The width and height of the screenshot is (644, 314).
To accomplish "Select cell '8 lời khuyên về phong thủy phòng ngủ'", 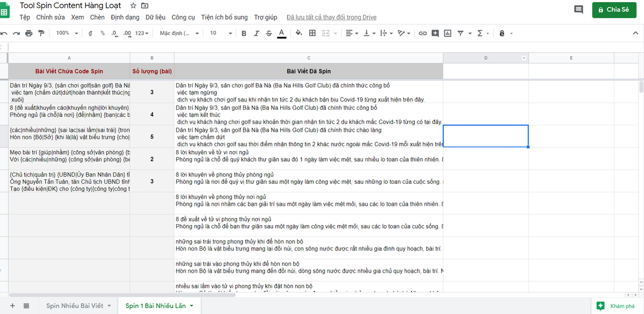I will tap(309, 181).
